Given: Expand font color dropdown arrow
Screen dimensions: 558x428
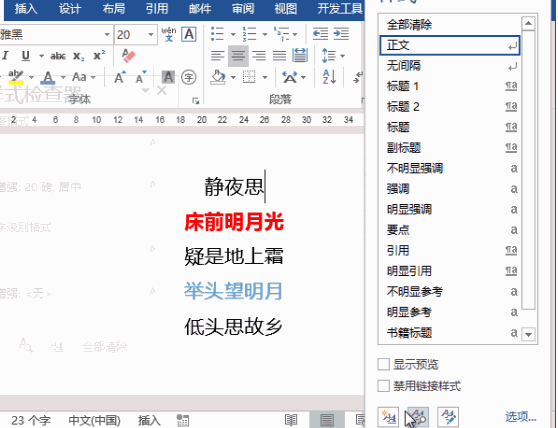Looking at the screenshot, I should 63,77.
